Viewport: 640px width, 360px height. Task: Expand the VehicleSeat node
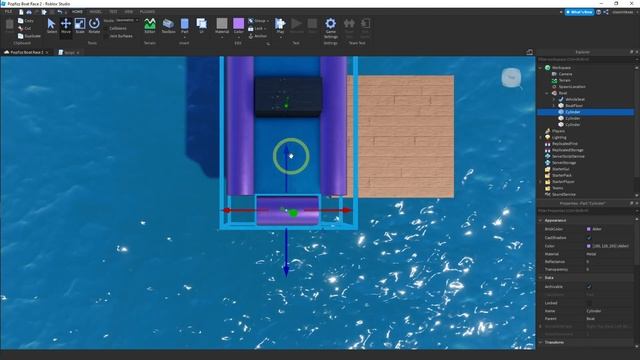pyautogui.click(x=554, y=99)
